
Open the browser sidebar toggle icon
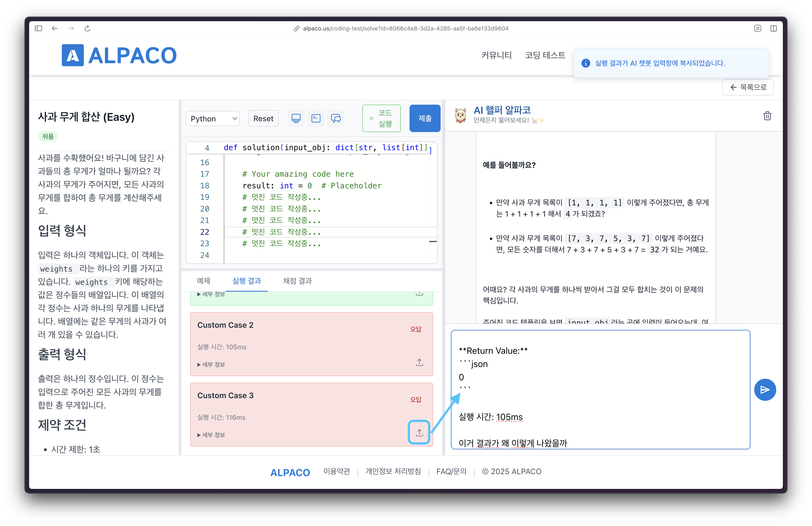click(x=38, y=28)
